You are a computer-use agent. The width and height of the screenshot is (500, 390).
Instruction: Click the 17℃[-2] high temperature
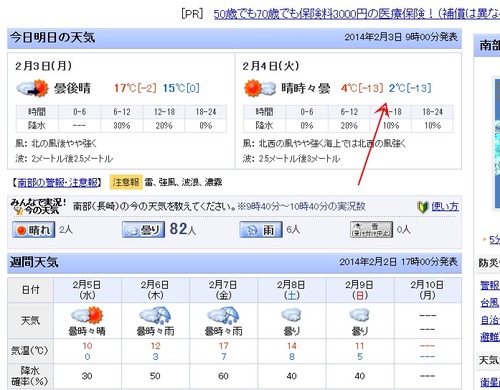pyautogui.click(x=135, y=88)
